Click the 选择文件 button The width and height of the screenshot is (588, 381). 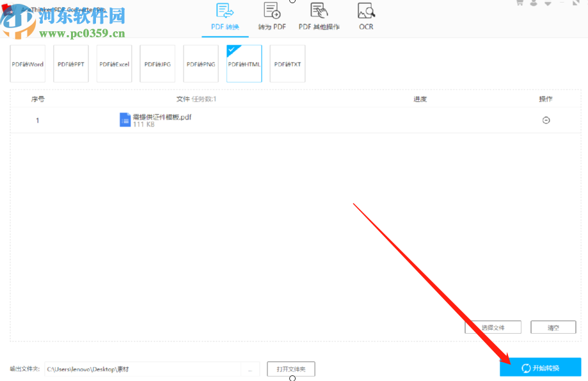pyautogui.click(x=493, y=327)
